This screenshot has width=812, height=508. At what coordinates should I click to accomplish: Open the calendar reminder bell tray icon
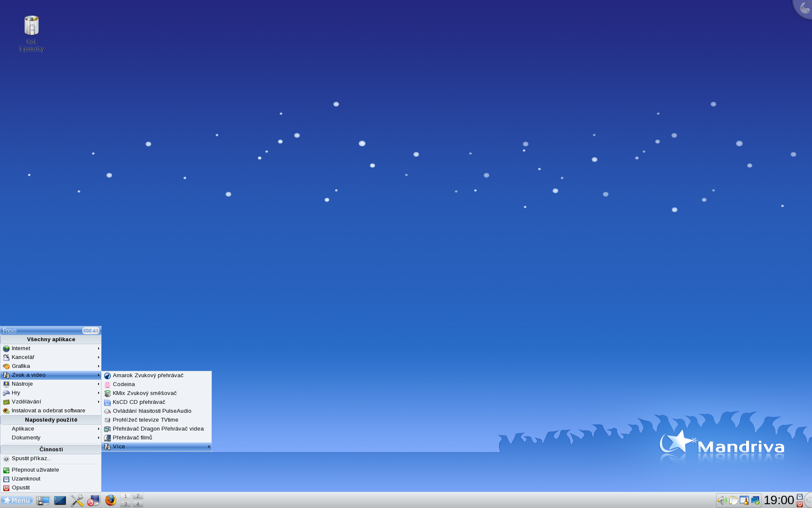(744, 500)
